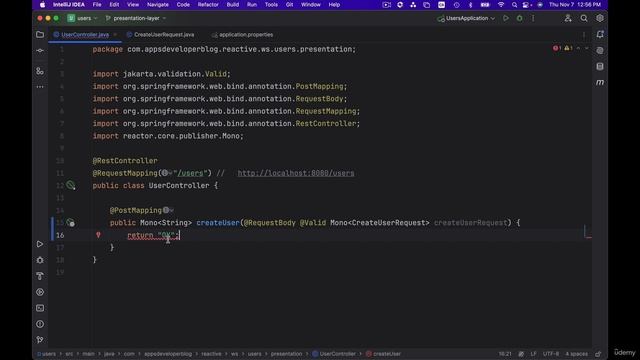Jump to previous highlighted error arrow

point(578,48)
